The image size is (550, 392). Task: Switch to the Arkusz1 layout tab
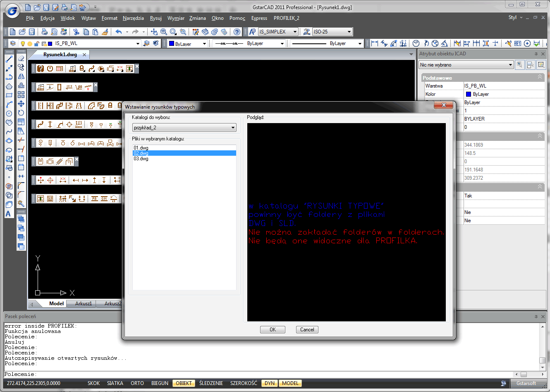coord(84,304)
